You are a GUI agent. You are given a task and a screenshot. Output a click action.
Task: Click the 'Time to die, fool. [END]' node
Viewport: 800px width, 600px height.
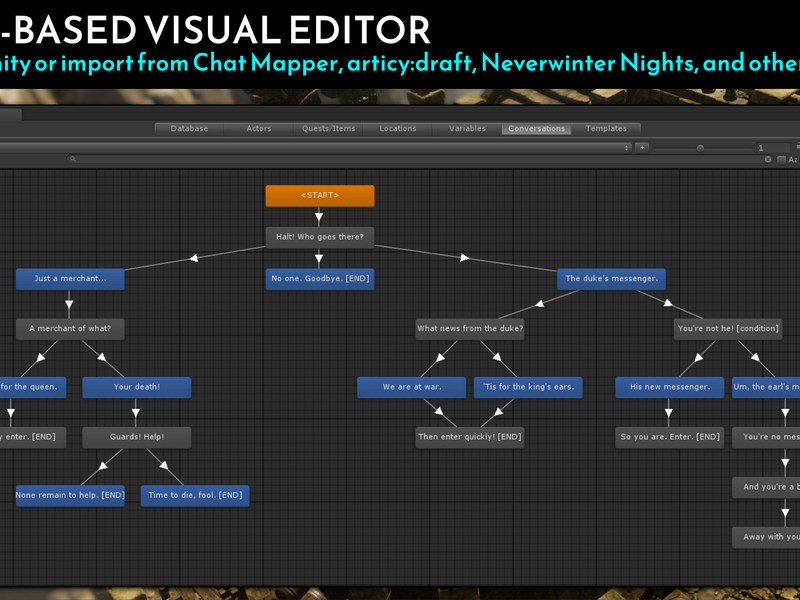click(195, 496)
